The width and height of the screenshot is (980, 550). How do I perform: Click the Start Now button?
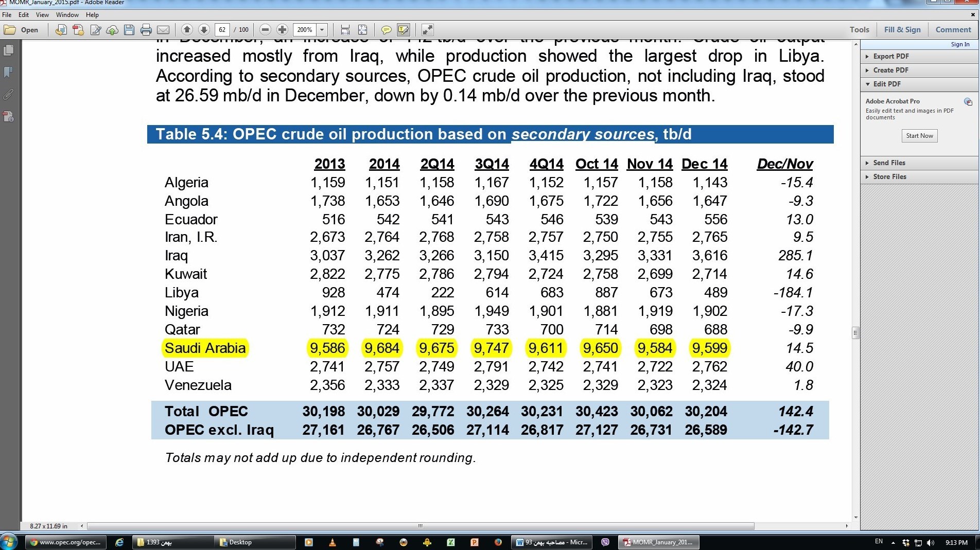[919, 136]
